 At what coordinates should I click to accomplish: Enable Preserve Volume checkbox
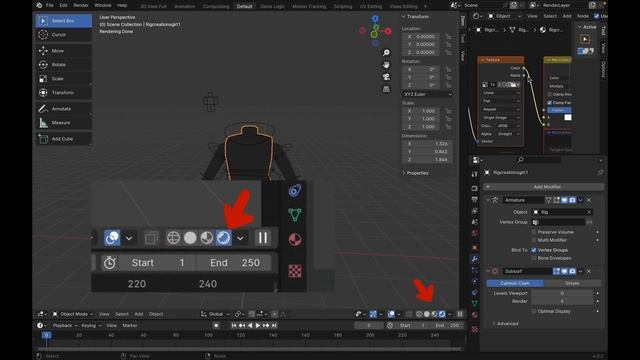pyautogui.click(x=534, y=232)
